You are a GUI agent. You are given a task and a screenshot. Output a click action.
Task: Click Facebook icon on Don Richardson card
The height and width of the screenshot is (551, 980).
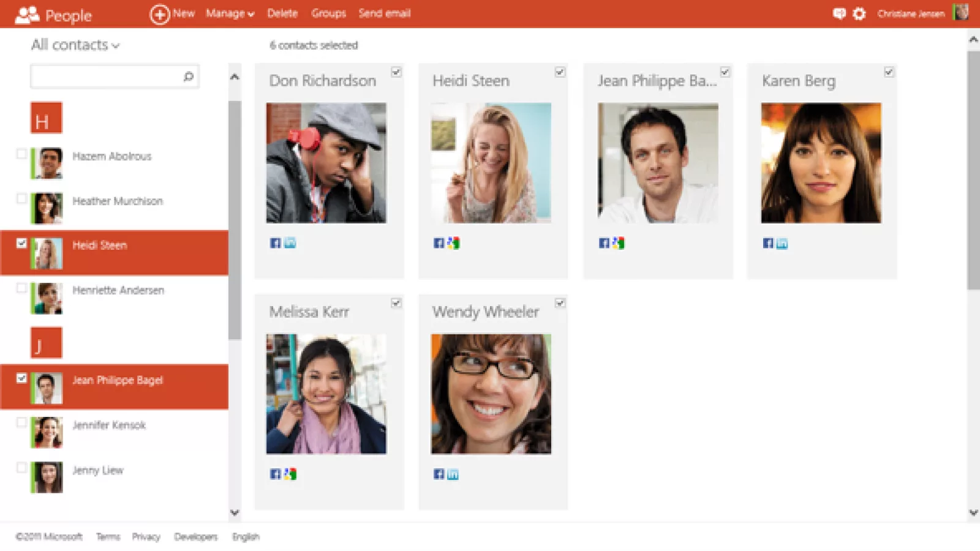coord(275,243)
